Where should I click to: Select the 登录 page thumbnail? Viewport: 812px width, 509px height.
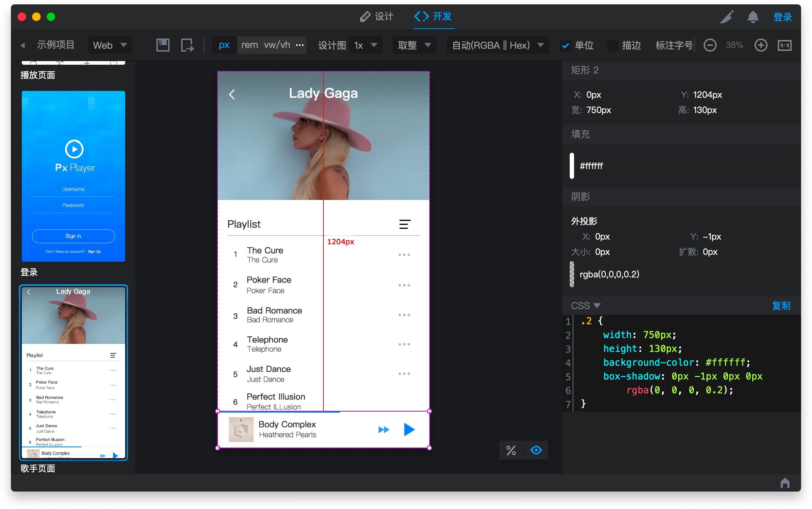click(73, 176)
